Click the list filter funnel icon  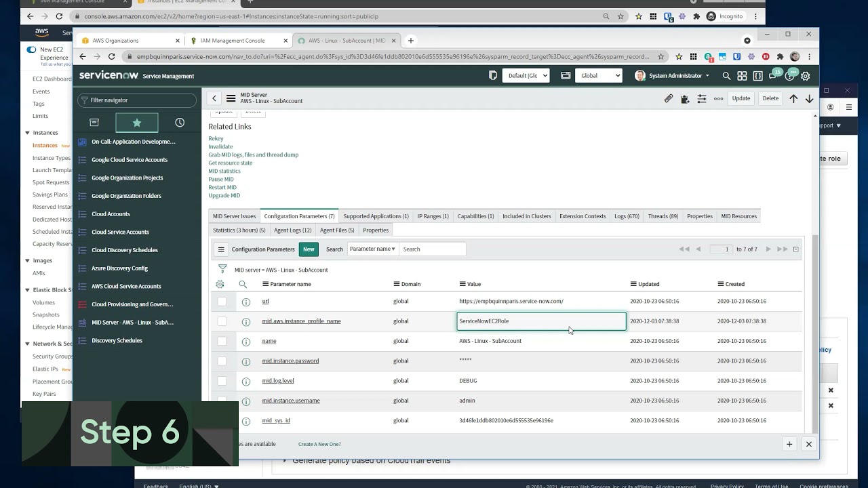[222, 269]
